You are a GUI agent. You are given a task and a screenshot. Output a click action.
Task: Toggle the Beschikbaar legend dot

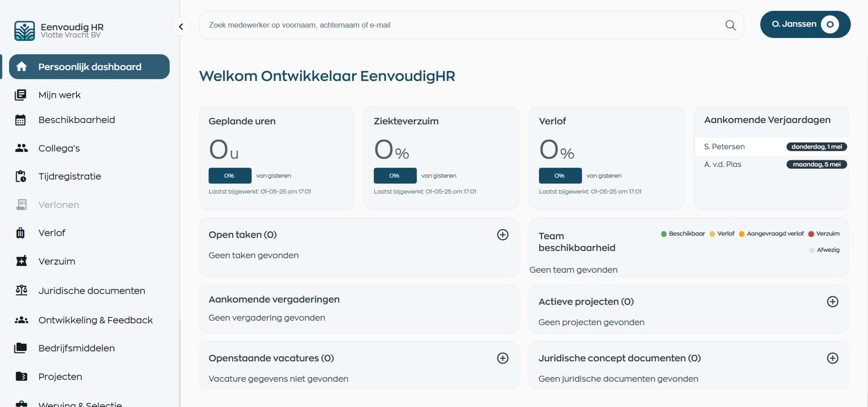[x=664, y=233]
